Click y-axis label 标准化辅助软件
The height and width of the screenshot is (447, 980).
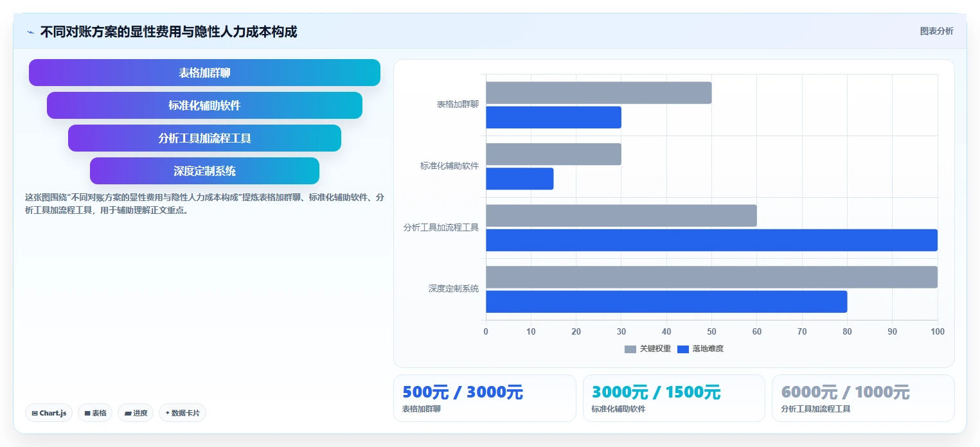click(x=450, y=166)
